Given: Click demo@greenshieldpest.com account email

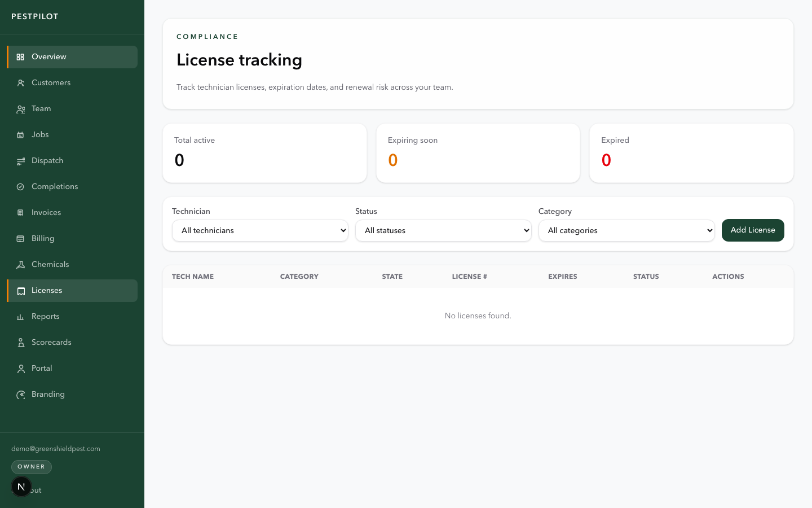Looking at the screenshot, I should 56,449.
